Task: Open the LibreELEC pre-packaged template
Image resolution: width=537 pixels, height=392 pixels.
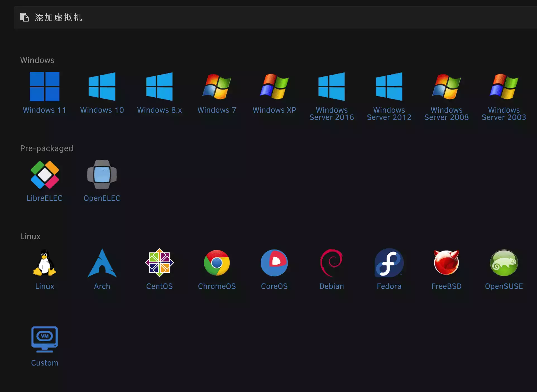Action: coord(44,175)
